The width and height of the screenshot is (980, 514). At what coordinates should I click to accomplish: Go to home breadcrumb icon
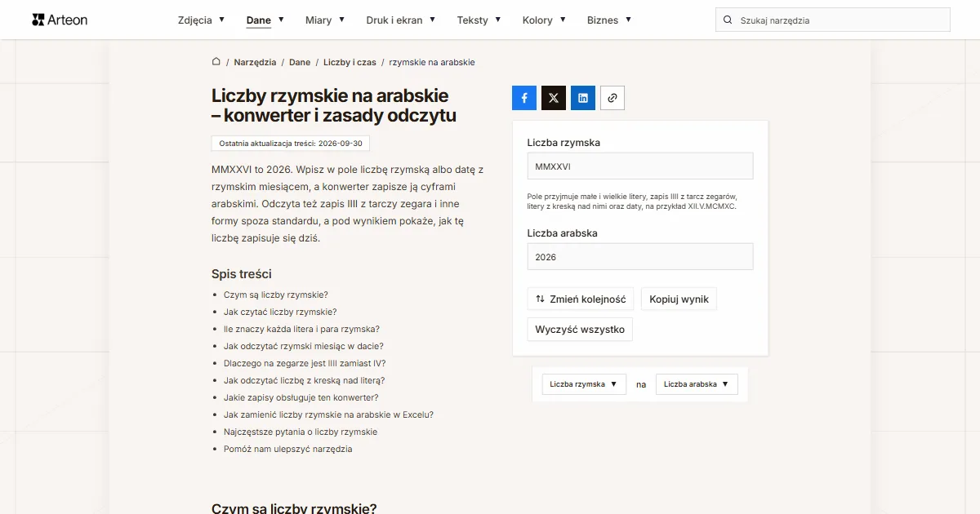pyautogui.click(x=216, y=62)
